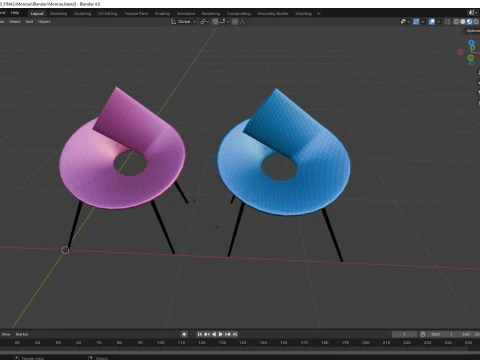Jump to the previous keyframe
The height and width of the screenshot is (360, 480).
[x=207, y=334]
